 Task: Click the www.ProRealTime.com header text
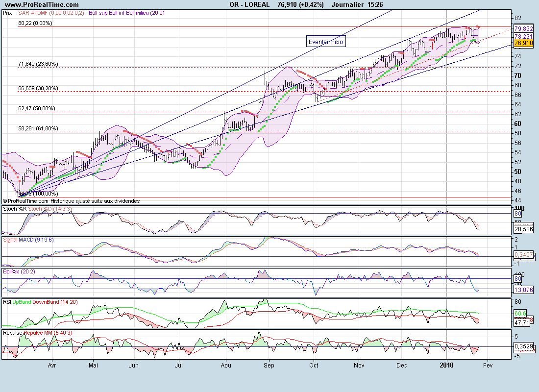pos(42,5)
